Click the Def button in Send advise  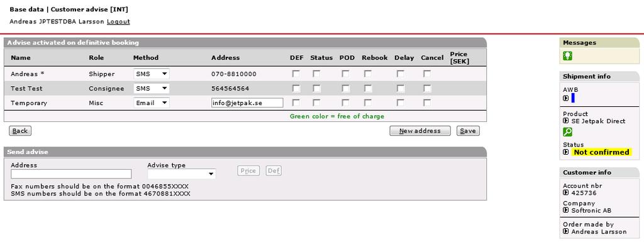(274, 171)
